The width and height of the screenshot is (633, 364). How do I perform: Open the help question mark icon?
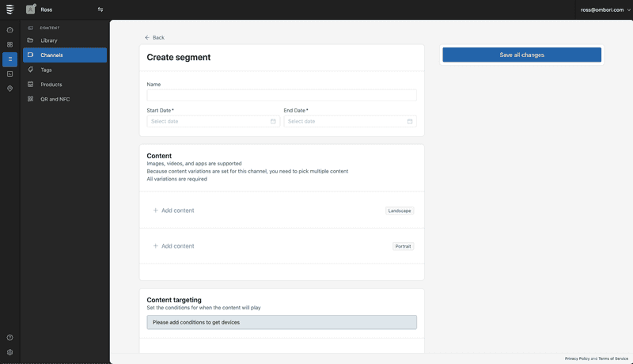click(x=9, y=338)
